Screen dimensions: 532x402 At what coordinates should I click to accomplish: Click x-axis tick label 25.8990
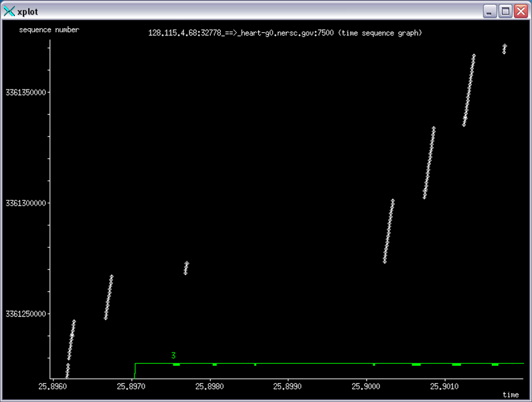(x=287, y=387)
